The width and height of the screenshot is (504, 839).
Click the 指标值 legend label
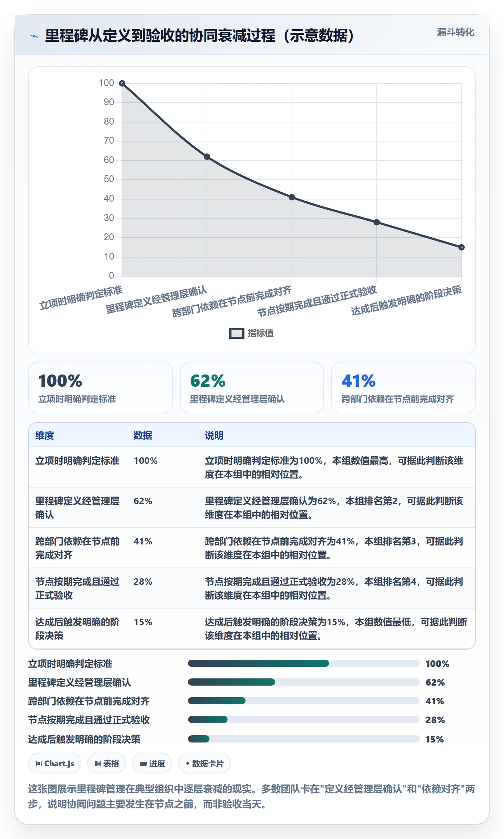coord(261,333)
